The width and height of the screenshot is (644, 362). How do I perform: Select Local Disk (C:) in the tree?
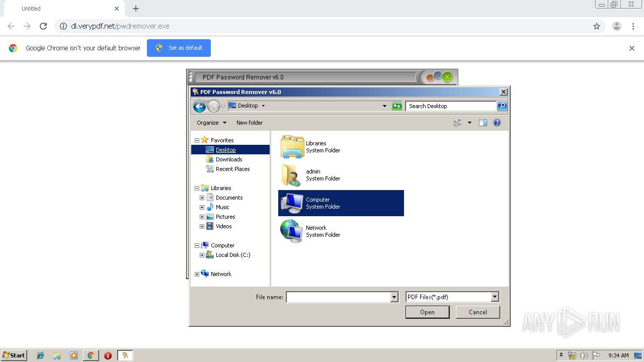tap(233, 255)
